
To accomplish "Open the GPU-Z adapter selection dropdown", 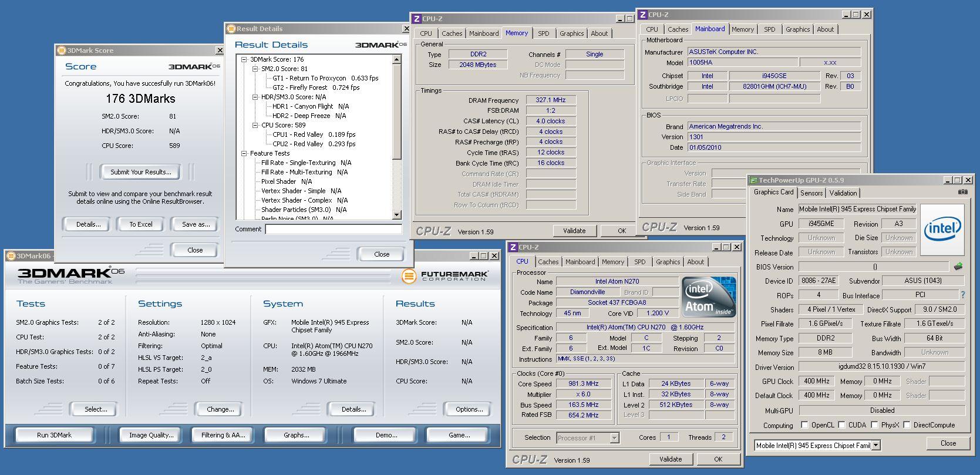I will pos(875,446).
